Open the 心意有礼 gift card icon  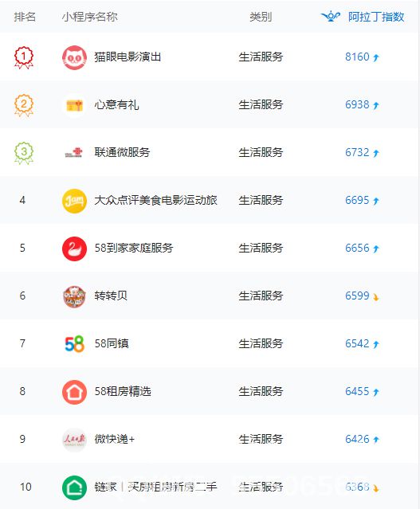pyautogui.click(x=74, y=105)
